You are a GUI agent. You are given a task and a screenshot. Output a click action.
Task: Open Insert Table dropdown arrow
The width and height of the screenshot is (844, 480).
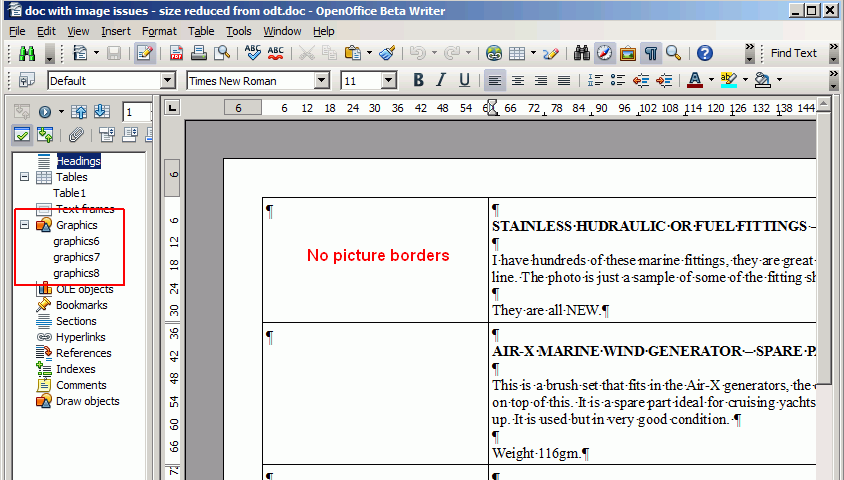533,53
